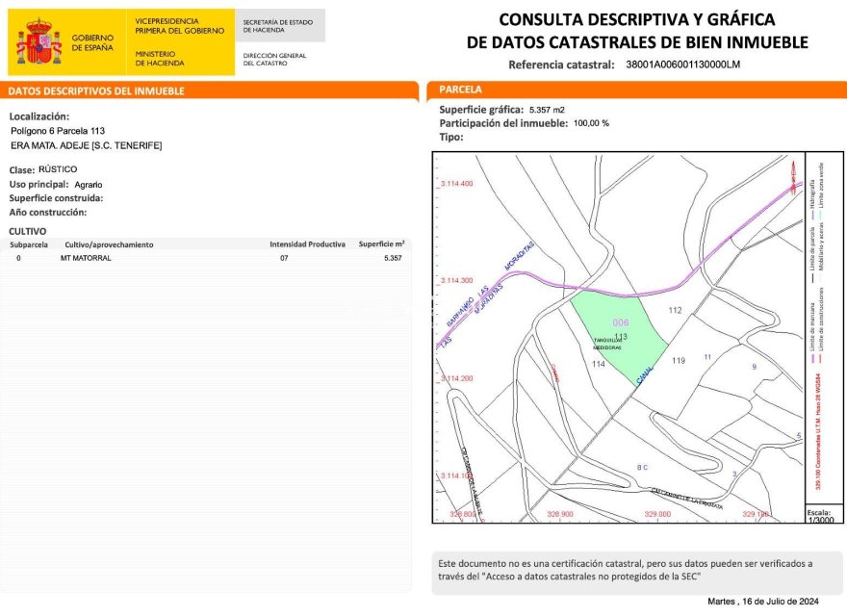Open the Intensidad Productiva column header

pyautogui.click(x=308, y=244)
